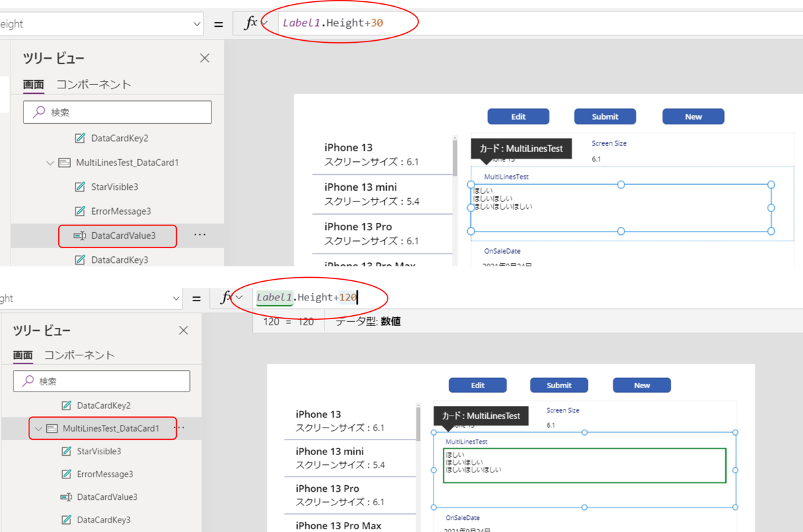Close the upper ツリー ビュー panel
This screenshot has height=532, width=803.
pos(205,58)
